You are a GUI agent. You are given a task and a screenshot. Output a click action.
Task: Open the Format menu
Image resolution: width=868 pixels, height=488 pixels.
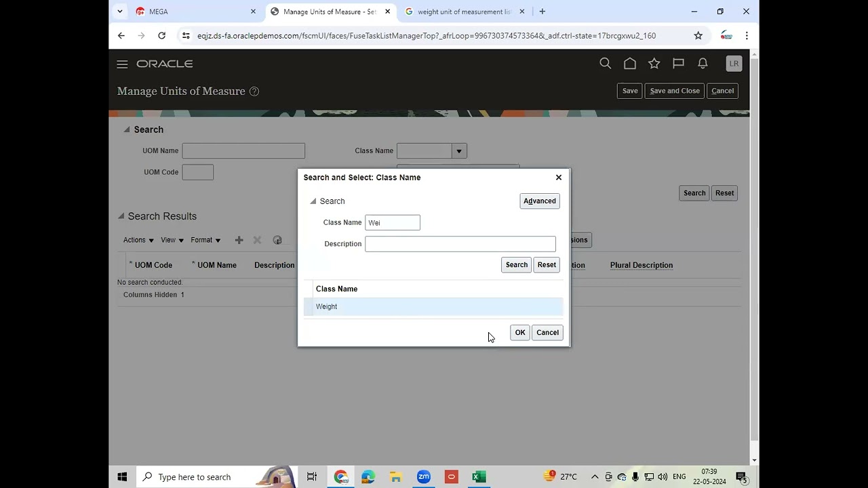coord(205,240)
